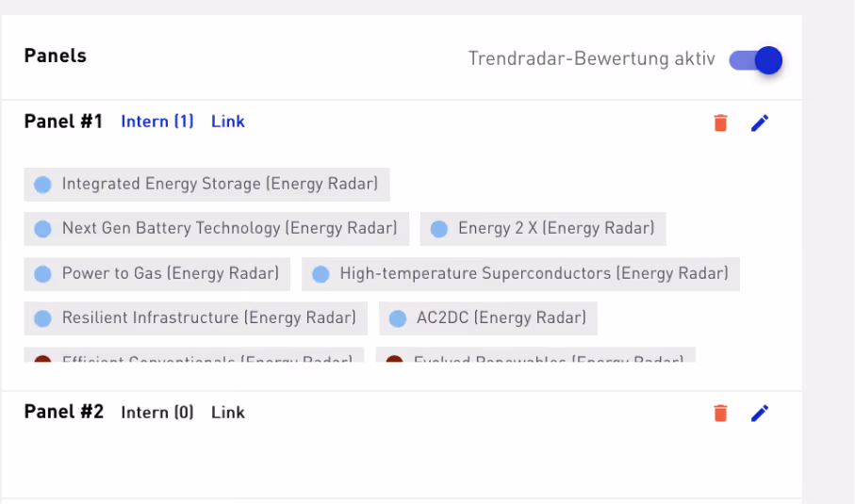Screen dimensions: 855x504
Task: Select Resilient Infrastructure chip
Action: coord(196,318)
